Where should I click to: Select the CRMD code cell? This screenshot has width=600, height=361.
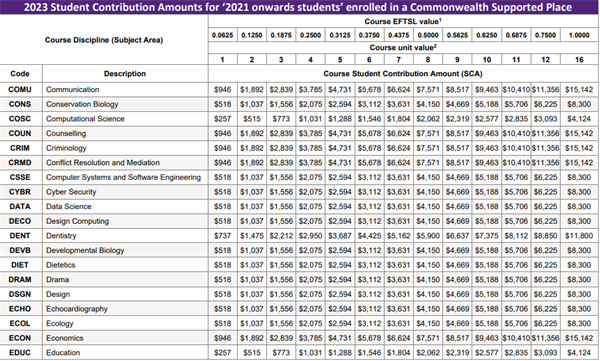[20, 163]
